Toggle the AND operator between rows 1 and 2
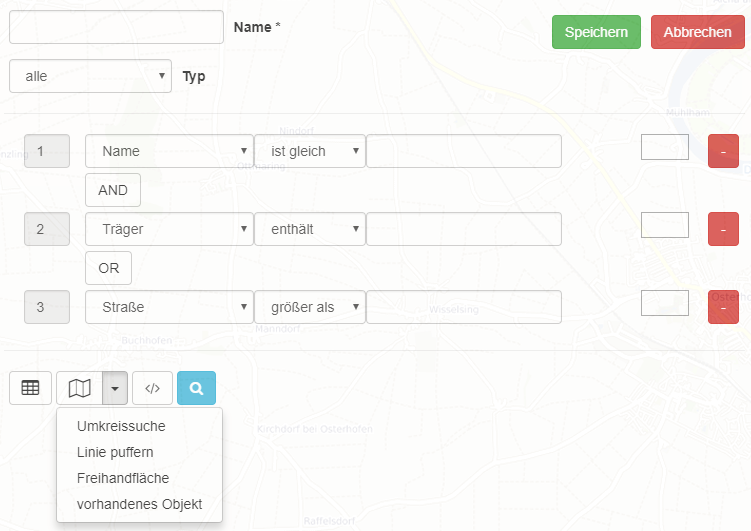The image size is (751, 531). click(113, 190)
